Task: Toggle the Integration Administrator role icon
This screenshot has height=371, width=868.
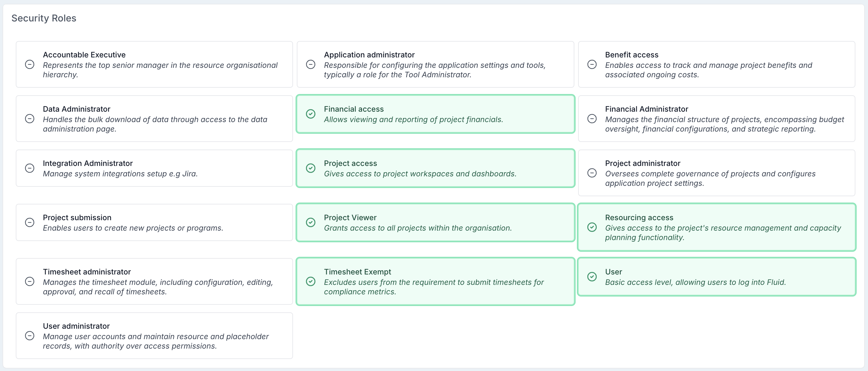Action: click(30, 168)
